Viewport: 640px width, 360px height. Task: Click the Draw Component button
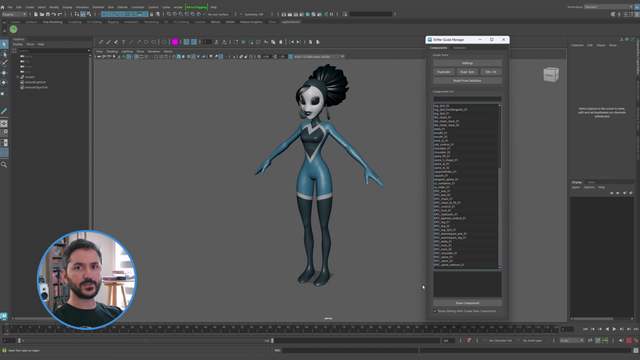pyautogui.click(x=467, y=303)
